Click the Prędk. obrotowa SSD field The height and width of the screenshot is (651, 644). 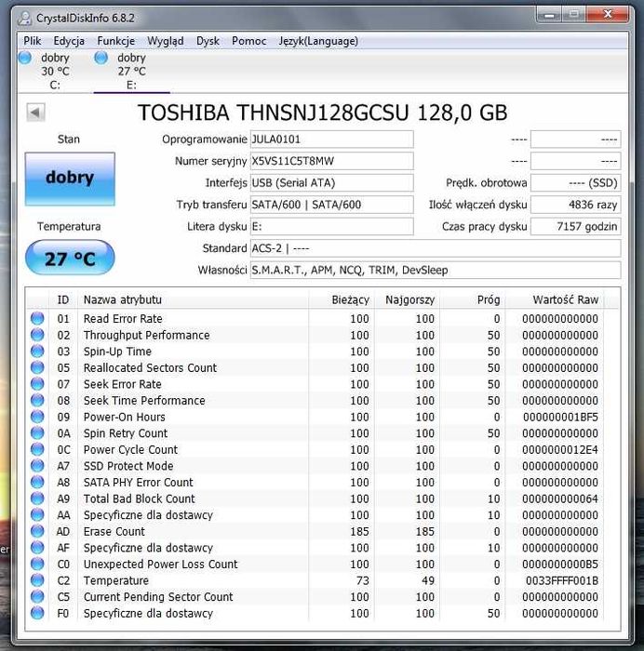click(x=576, y=182)
